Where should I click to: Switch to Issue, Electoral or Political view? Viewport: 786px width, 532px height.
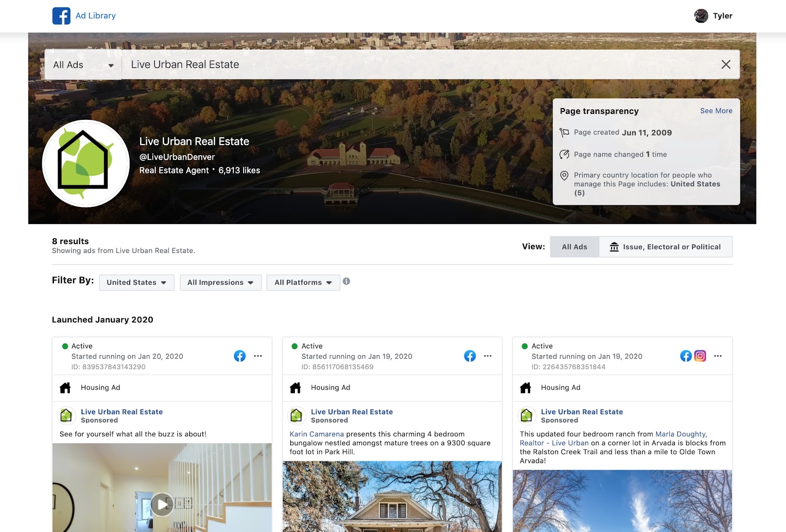pos(666,247)
